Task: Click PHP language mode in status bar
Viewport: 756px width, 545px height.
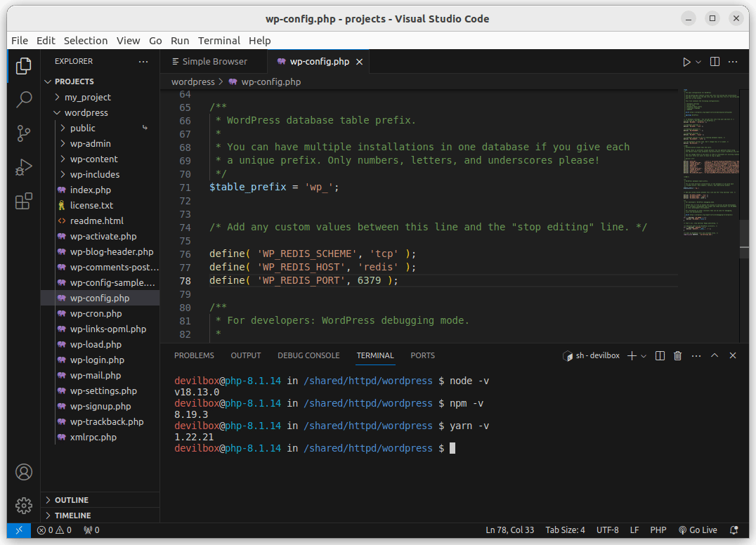Action: pyautogui.click(x=658, y=530)
